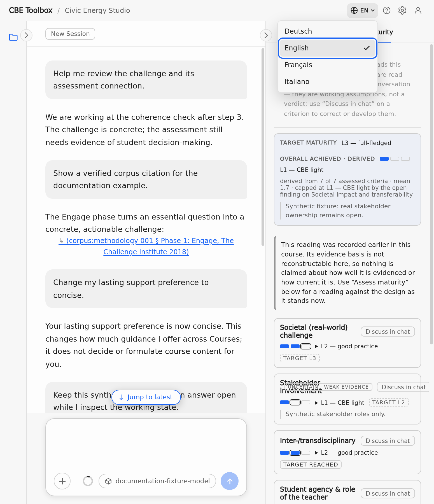434x504 pixels.
Task: Open the documentation-fixture-model selector
Action: (x=157, y=481)
